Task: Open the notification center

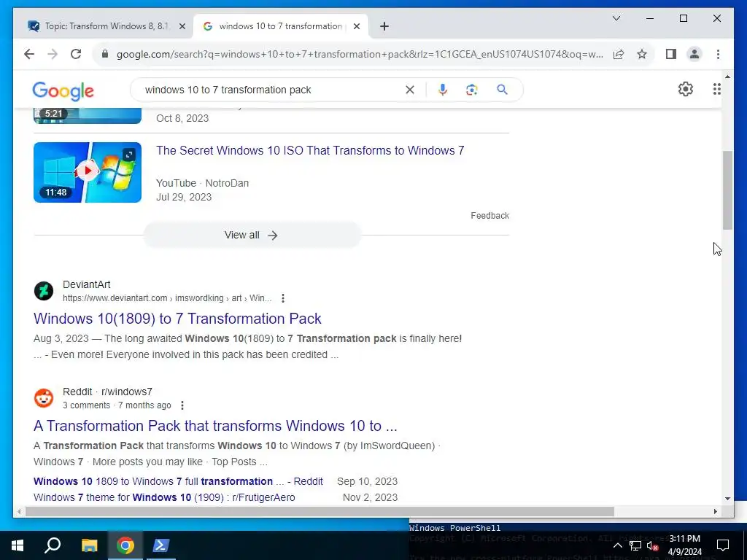Action: (x=723, y=545)
